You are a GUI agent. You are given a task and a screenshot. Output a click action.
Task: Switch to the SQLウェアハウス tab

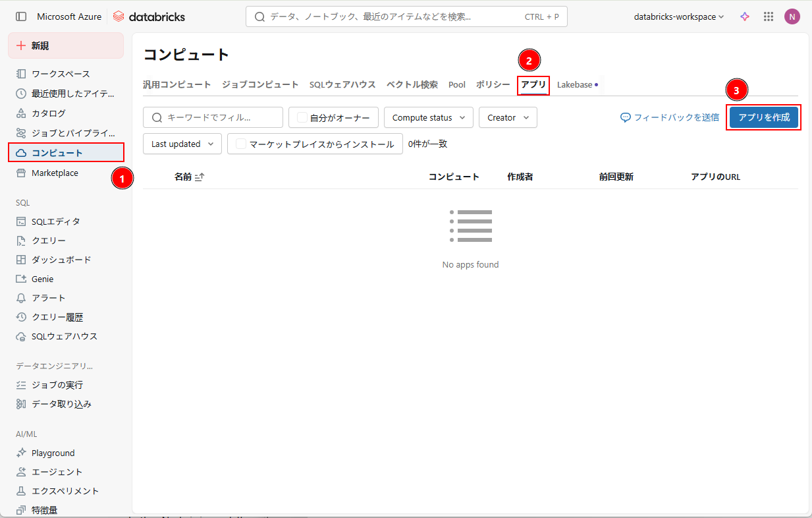pos(342,84)
